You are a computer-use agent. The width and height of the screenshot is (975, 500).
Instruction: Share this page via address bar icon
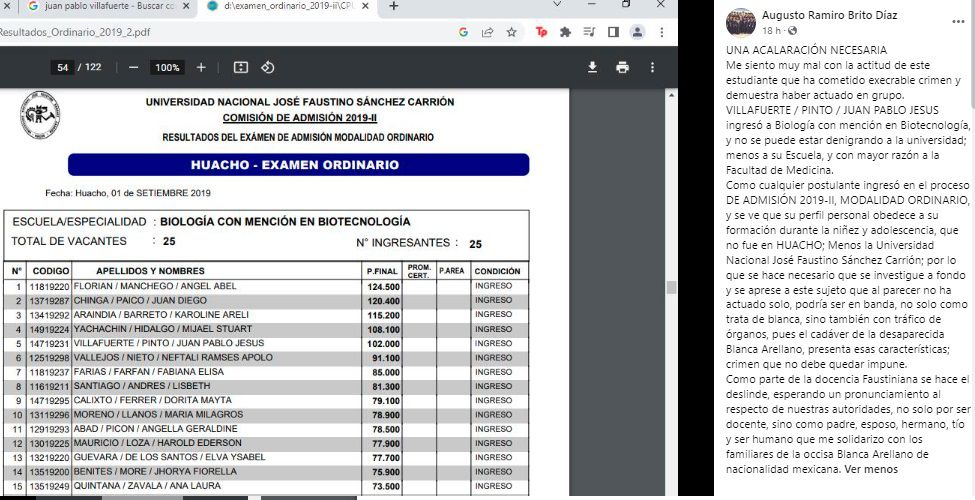[x=488, y=32]
